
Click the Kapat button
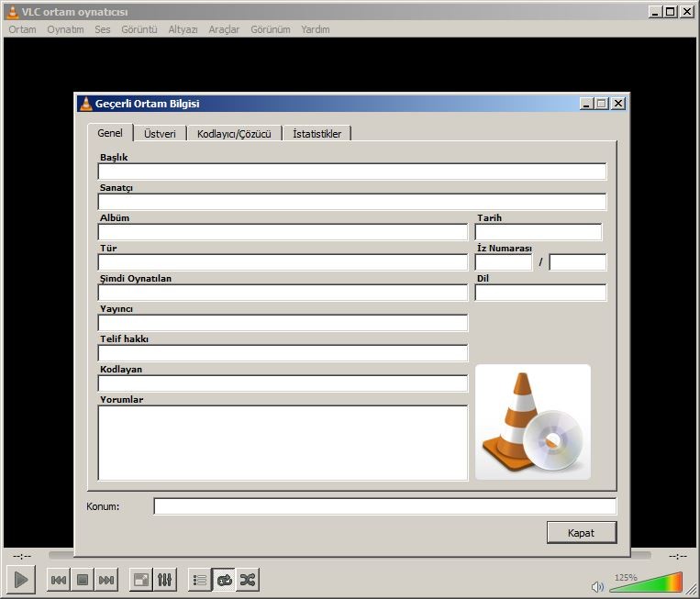(x=582, y=532)
